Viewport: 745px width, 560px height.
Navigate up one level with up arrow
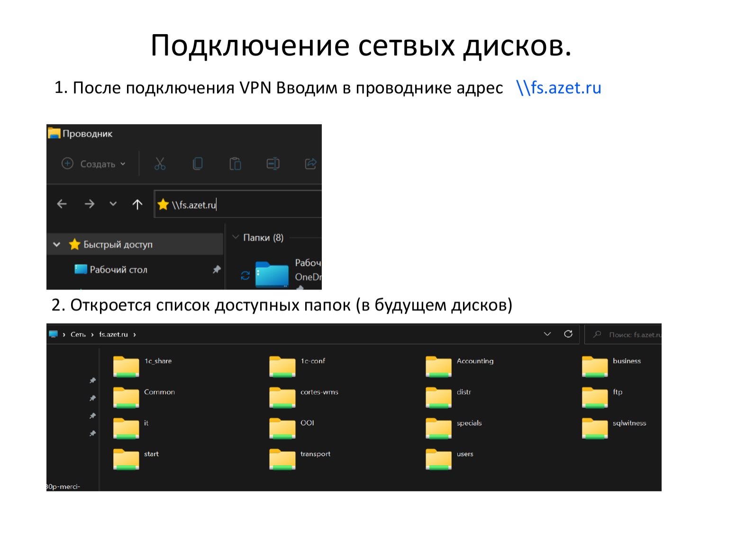pos(137,204)
